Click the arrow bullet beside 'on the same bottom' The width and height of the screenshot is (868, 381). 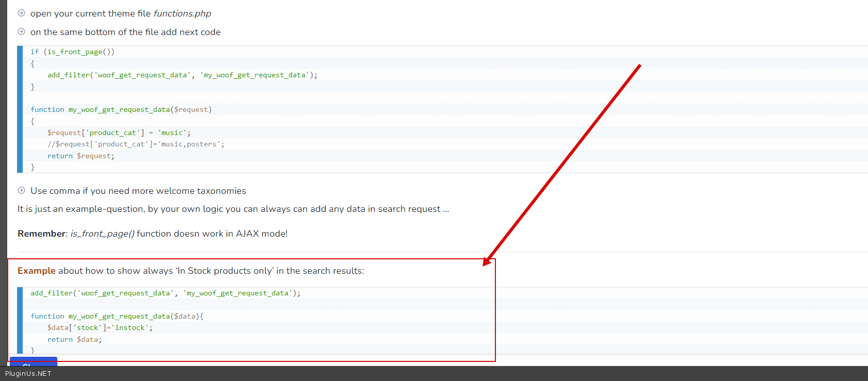21,32
